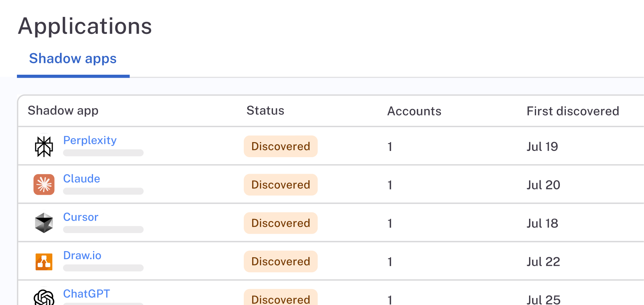
Task: Open the ChatGPT app link
Action: [x=87, y=294]
